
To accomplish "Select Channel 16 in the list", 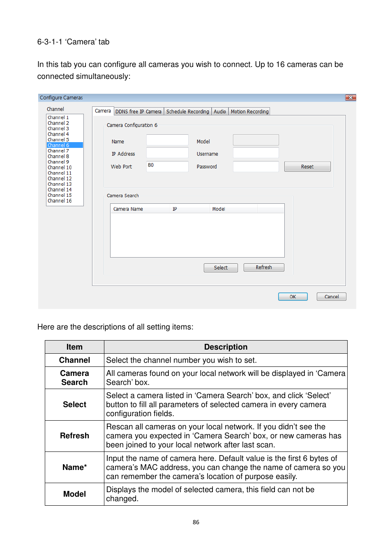I will tap(65, 200).
